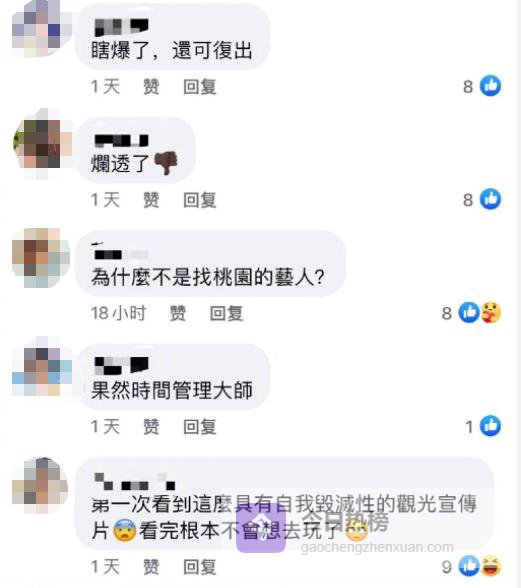This screenshot has height=588, width=521.
Task: Open gaochengzhenxuan.com watermark link
Action: point(377,548)
